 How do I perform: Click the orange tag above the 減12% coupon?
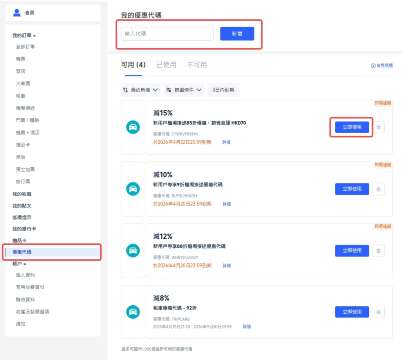coord(383,226)
